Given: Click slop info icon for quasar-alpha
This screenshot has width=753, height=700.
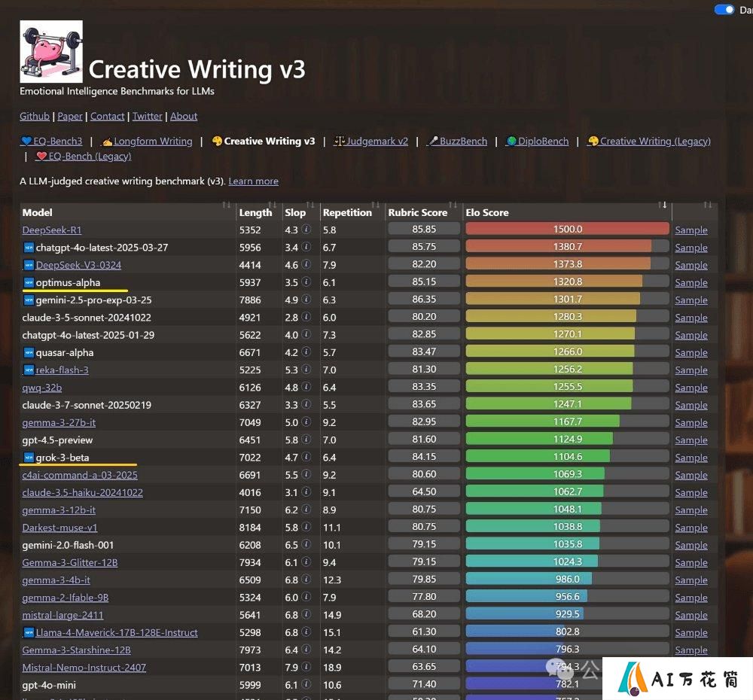Looking at the screenshot, I should (306, 352).
